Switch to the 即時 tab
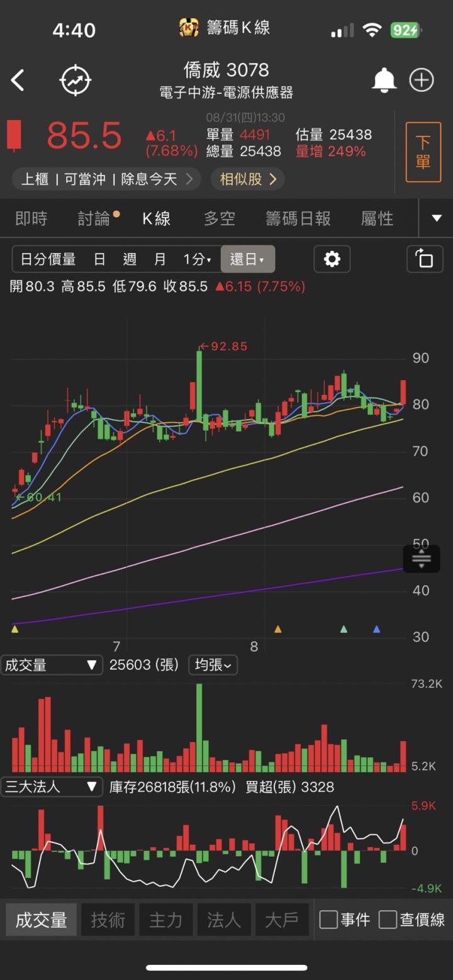The image size is (453, 980). tap(31, 218)
